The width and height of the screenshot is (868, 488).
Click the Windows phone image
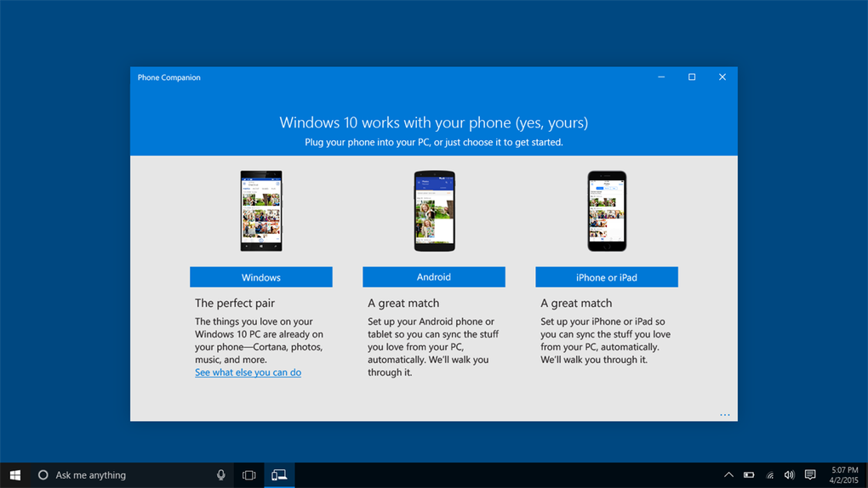(x=260, y=211)
